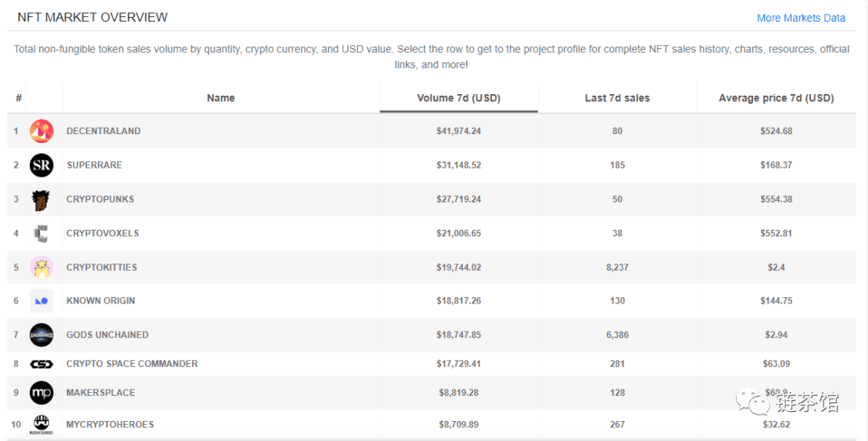Click the $41,974.24 volume cell
Image resolution: width=868 pixels, height=441 pixels.
(x=458, y=131)
